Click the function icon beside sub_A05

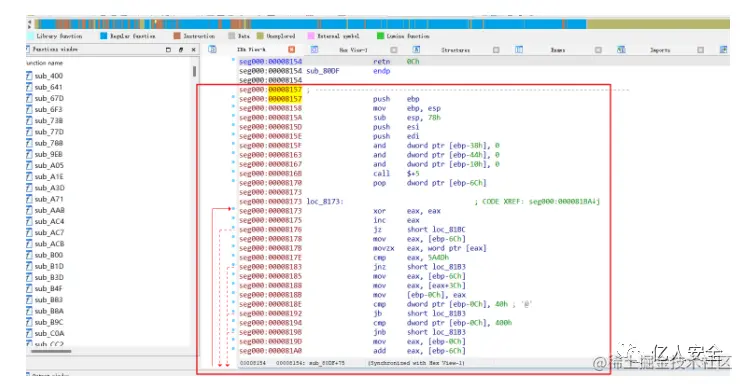click(x=29, y=166)
